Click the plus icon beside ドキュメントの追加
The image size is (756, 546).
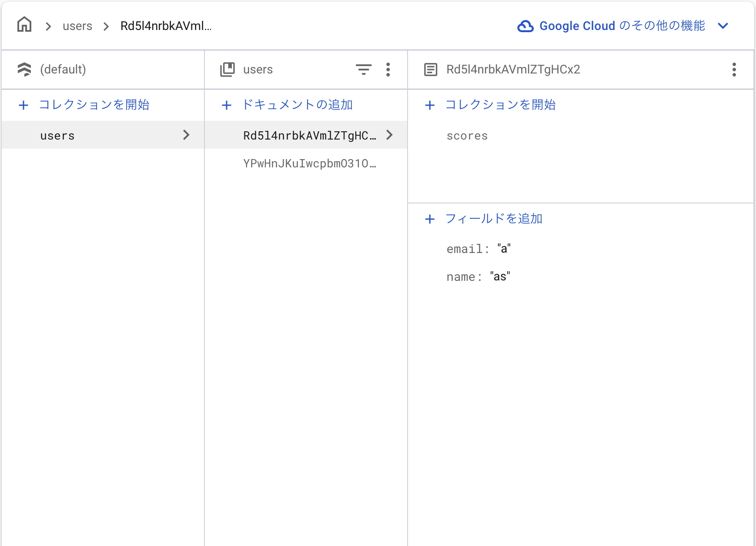227,105
